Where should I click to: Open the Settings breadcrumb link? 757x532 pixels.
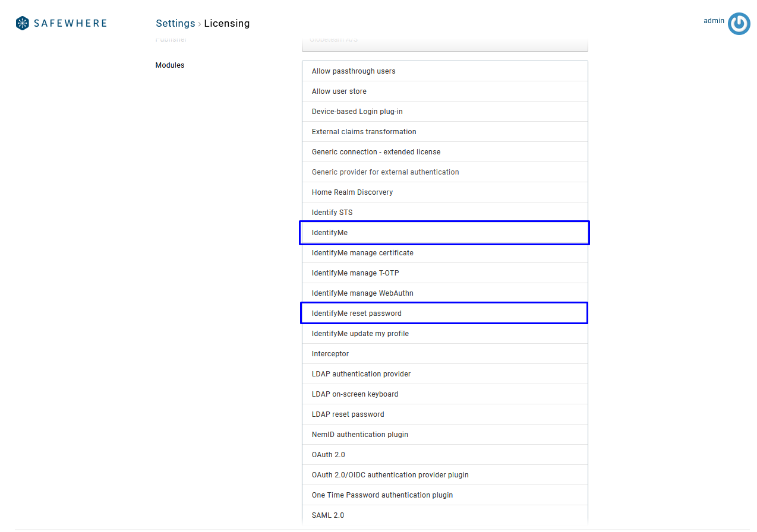click(175, 23)
